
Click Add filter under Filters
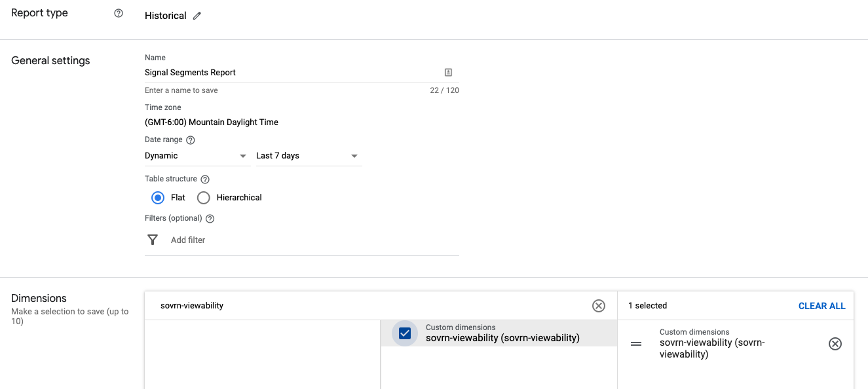[x=187, y=239]
